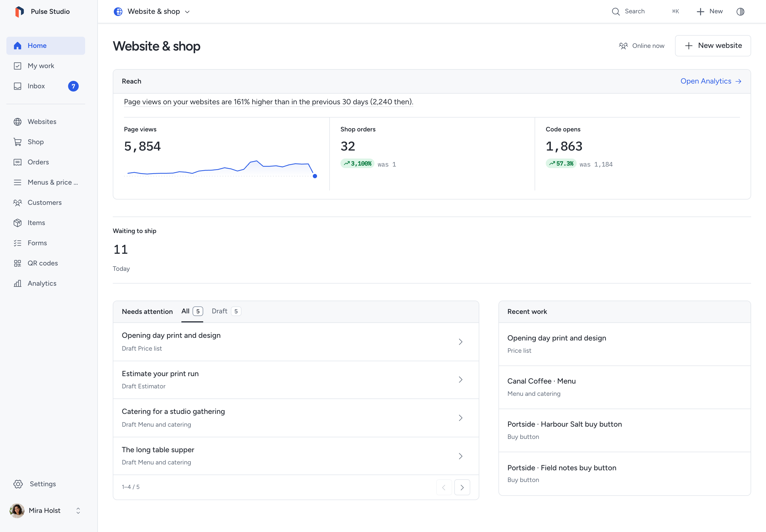Click the Inbox tray icon
The height and width of the screenshot is (532, 766).
coord(18,86)
